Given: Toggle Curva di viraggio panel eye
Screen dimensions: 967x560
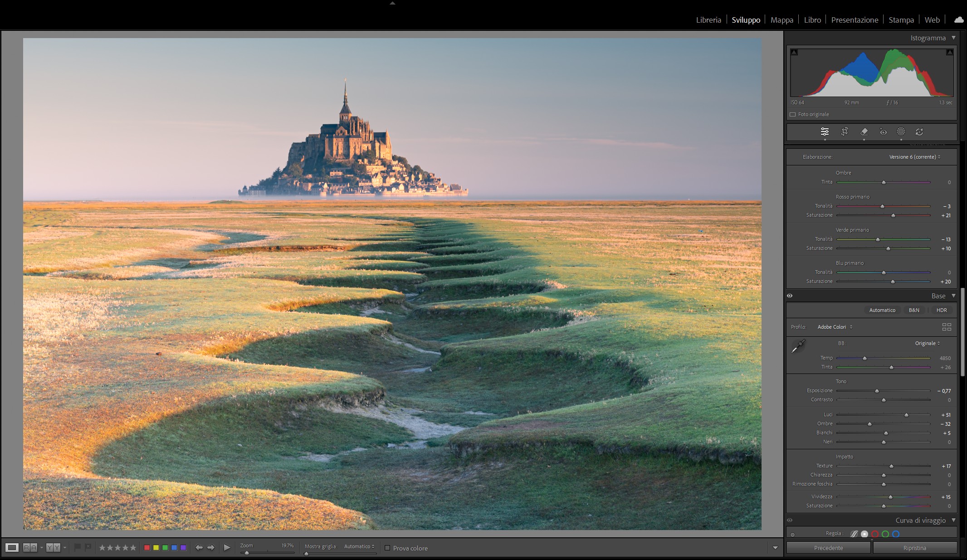Looking at the screenshot, I should tap(790, 520).
